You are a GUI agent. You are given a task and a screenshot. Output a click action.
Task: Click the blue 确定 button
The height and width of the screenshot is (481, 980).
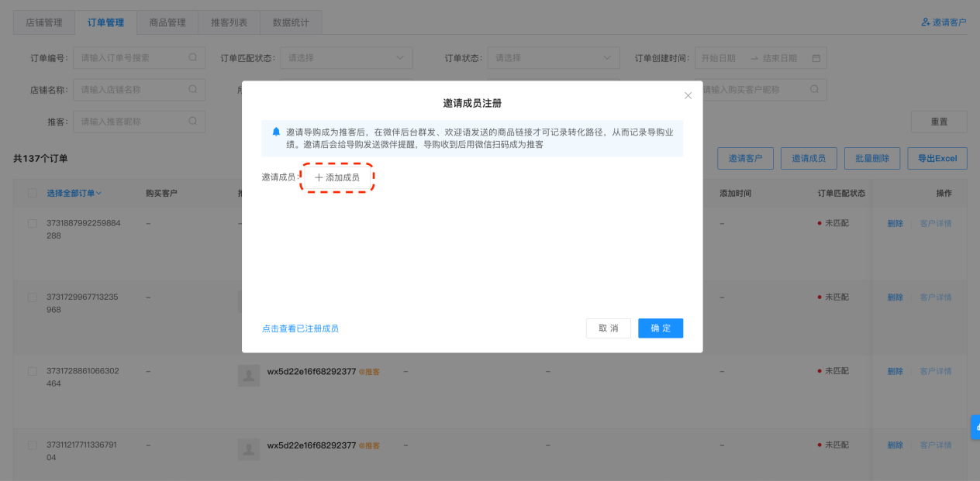coord(661,328)
